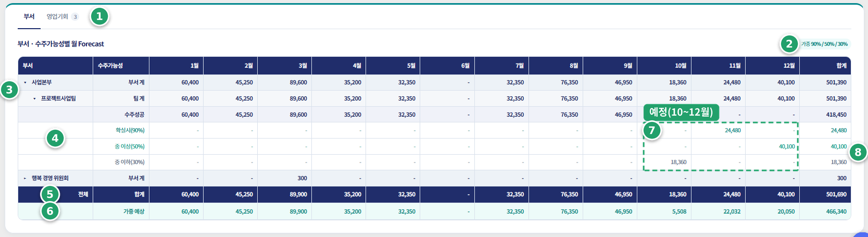Image resolution: width=868 pixels, height=237 pixels.
Task: Click 35,200 in 전체 합계 row
Action: coord(353,194)
